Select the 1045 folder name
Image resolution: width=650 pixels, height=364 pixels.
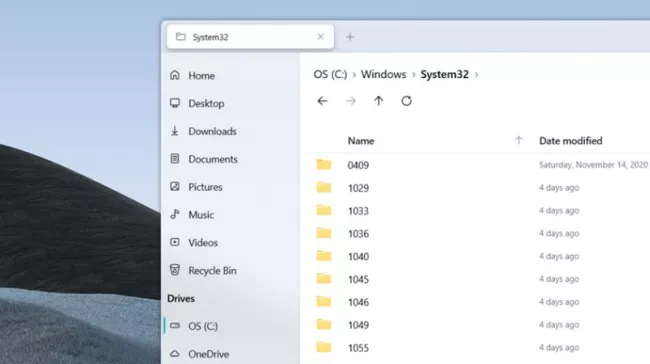(358, 279)
